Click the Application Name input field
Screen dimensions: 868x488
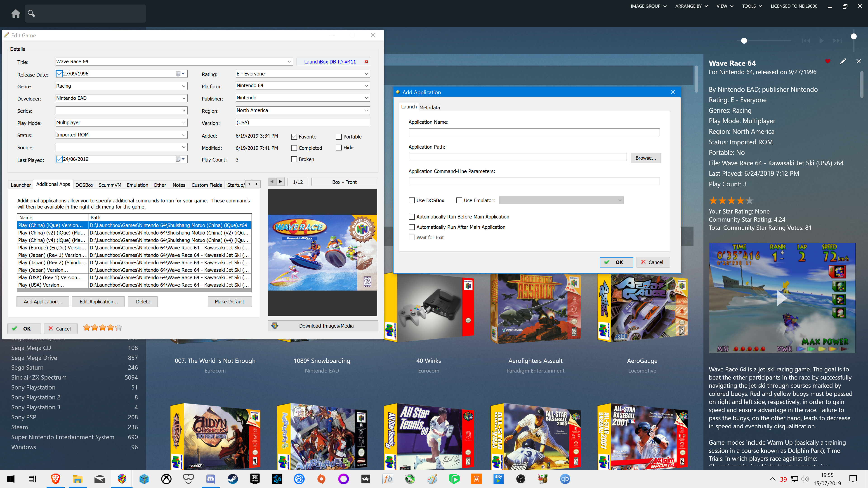pyautogui.click(x=534, y=132)
